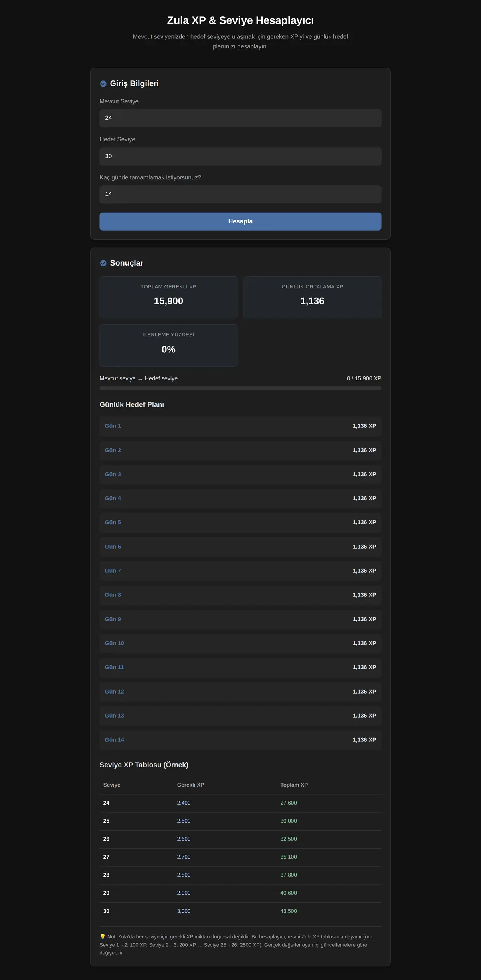Click the 'Gün 6' plan row
The width and height of the screenshot is (481, 980).
coord(240,547)
